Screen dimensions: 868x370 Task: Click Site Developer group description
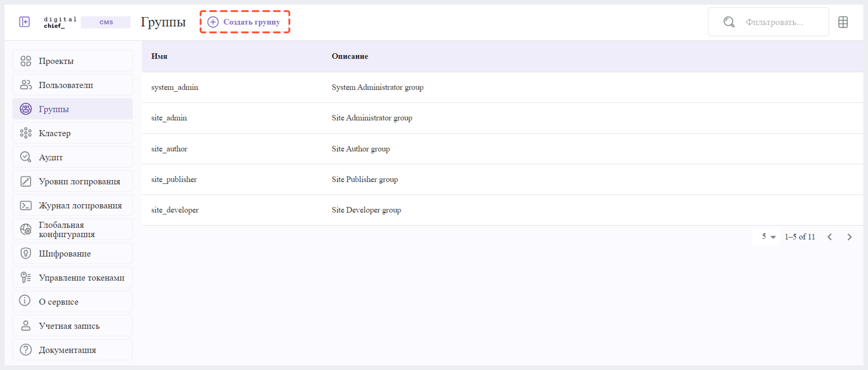[366, 210]
